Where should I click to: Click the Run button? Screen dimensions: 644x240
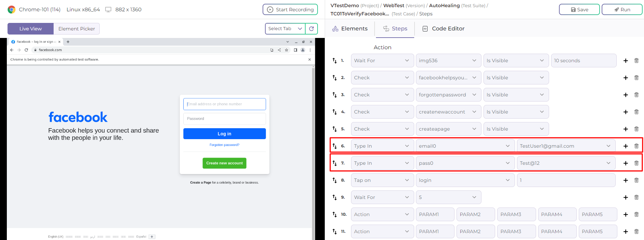pyautogui.click(x=622, y=10)
